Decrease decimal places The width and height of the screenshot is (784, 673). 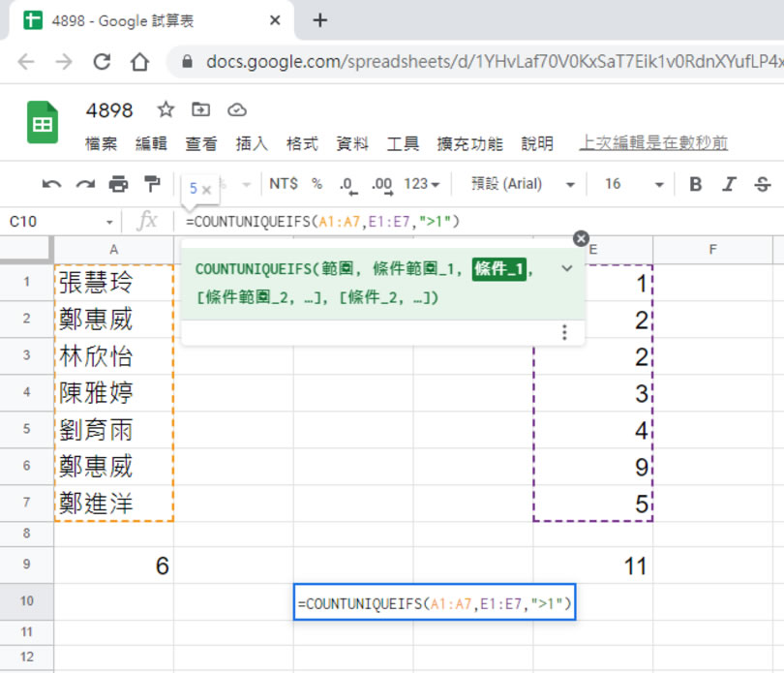coord(348,185)
